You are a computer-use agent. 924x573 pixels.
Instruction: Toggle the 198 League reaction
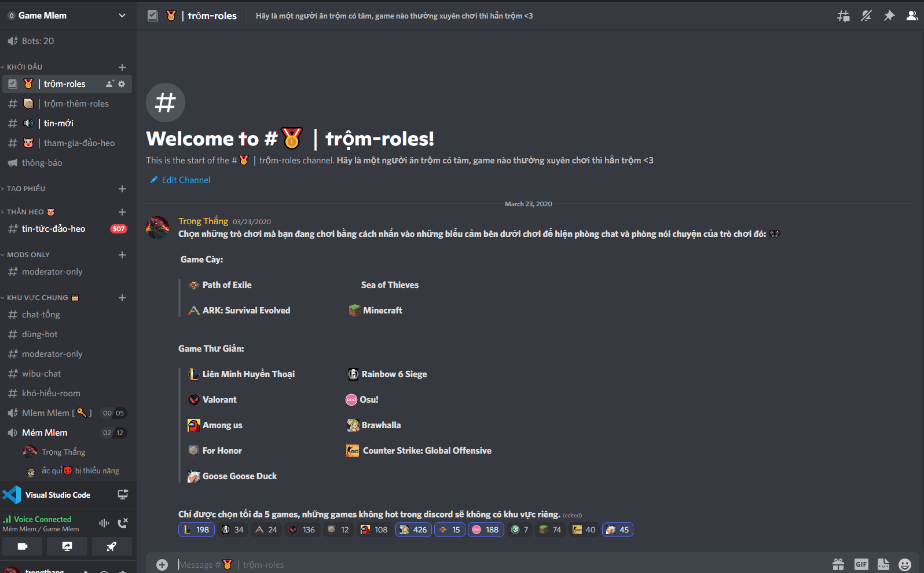(x=196, y=530)
